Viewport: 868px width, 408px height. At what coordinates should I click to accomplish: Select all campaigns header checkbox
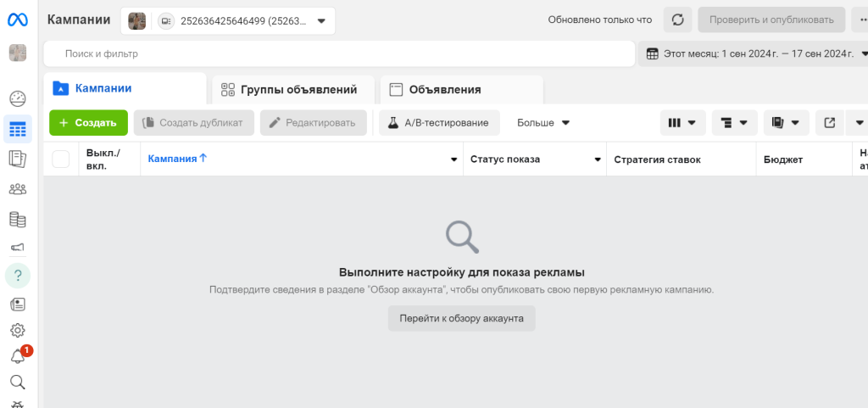61,159
